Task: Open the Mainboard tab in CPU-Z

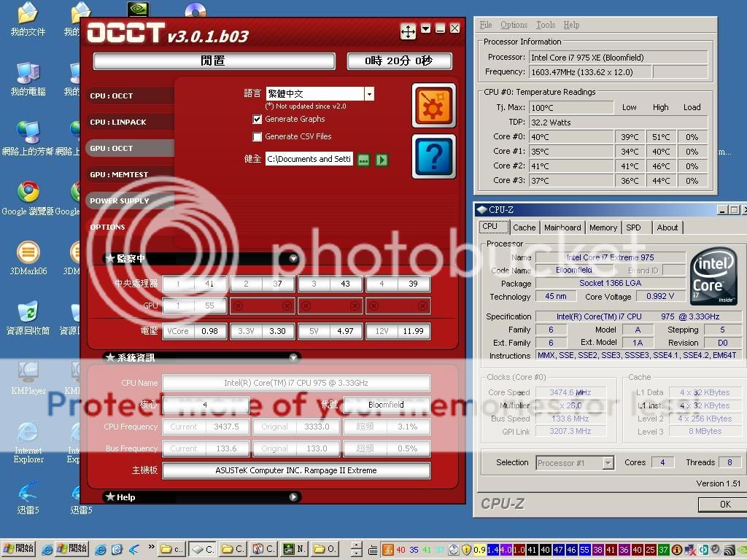Action: point(562,227)
